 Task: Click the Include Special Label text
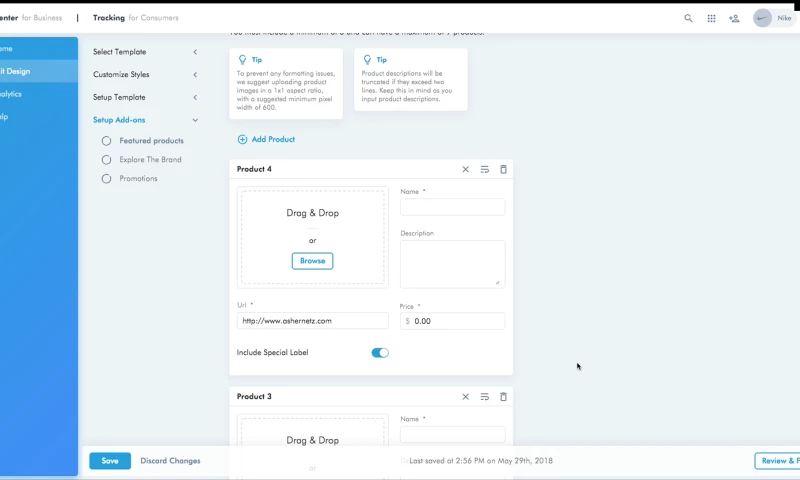pos(272,352)
